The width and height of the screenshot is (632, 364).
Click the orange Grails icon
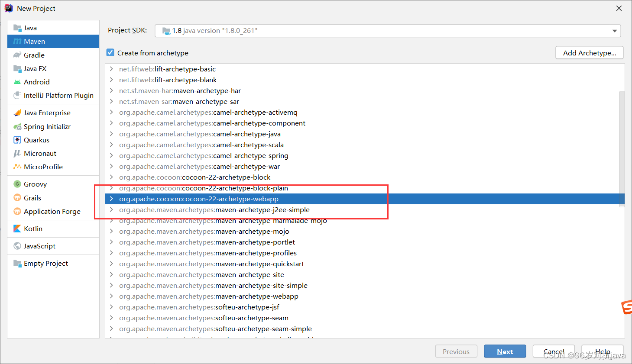coord(17,198)
